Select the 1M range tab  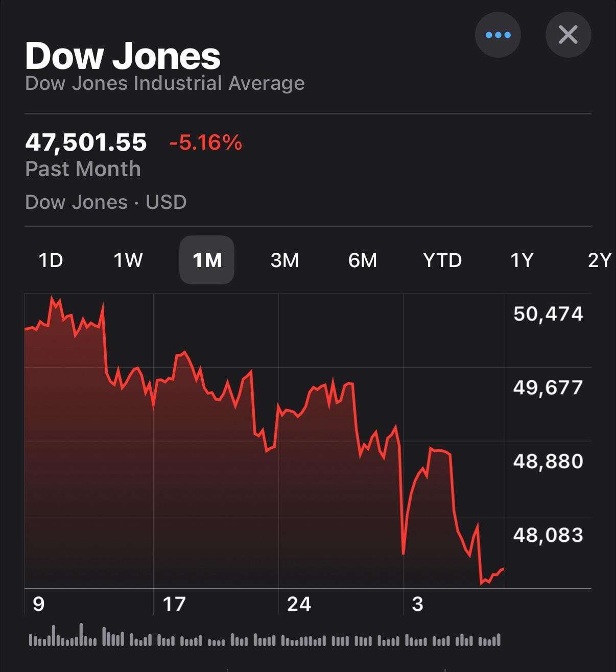[x=207, y=260]
